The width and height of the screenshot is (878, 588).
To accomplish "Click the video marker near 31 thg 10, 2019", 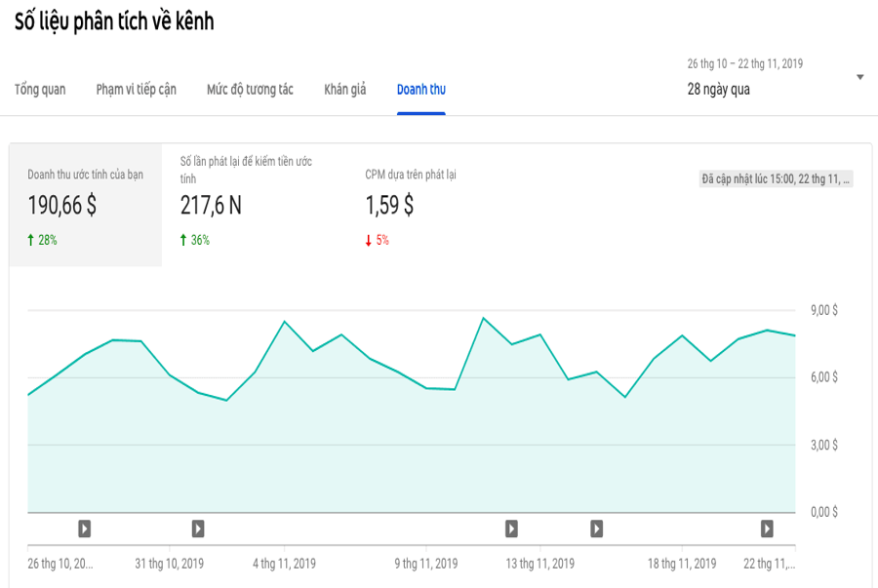I will click(x=198, y=529).
